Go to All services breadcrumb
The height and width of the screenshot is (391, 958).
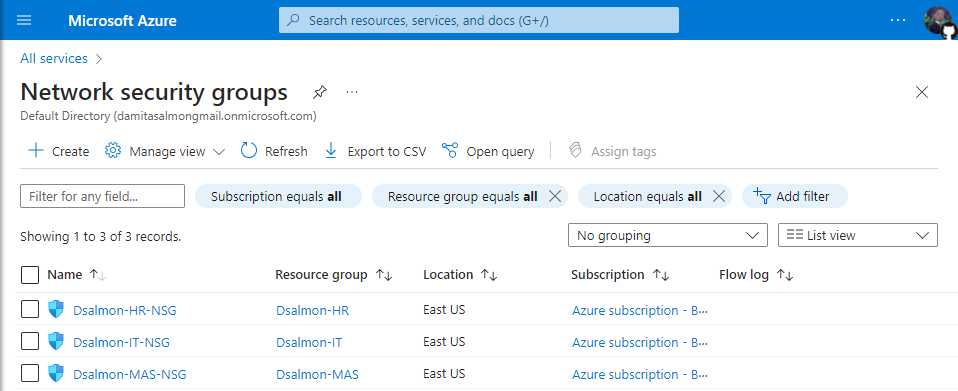(54, 59)
